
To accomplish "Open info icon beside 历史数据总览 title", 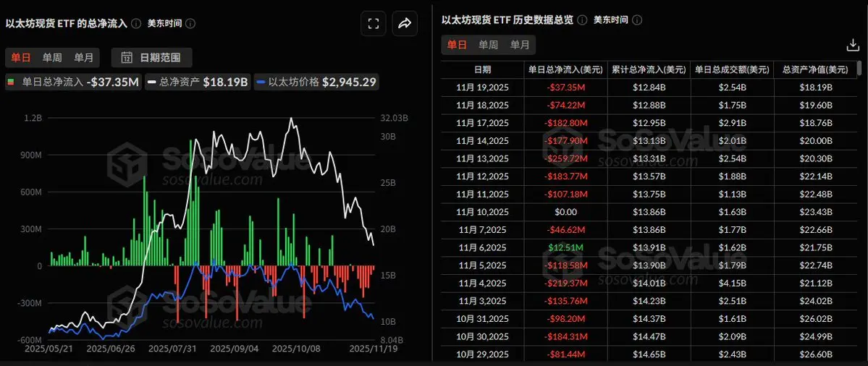I will 582,20.
